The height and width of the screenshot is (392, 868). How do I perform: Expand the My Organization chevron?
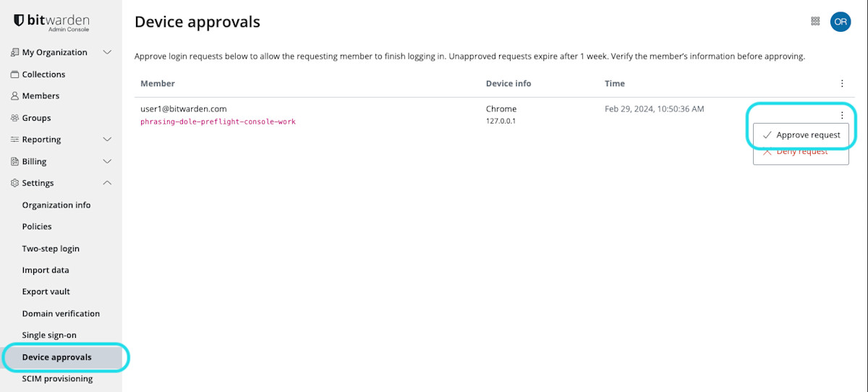[107, 52]
